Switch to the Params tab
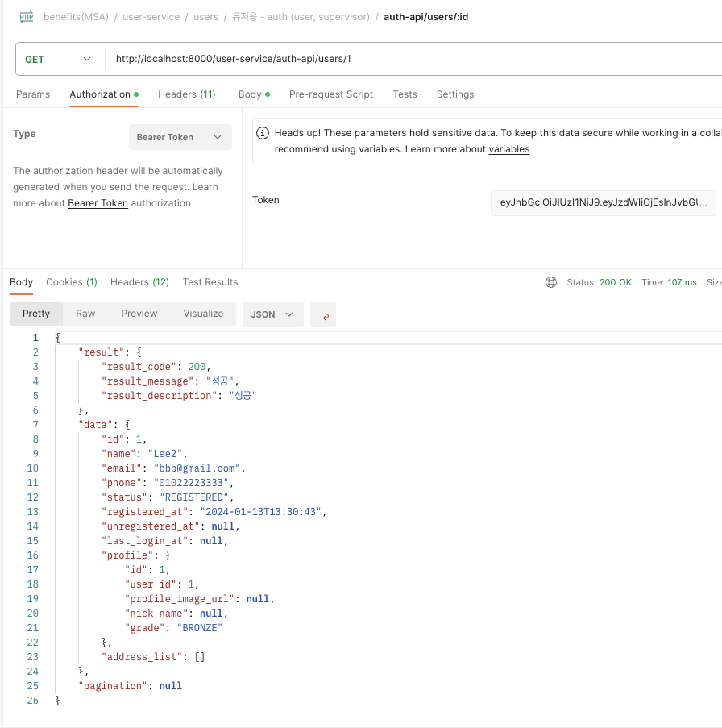Viewport: 722px width, 728px height. [x=33, y=94]
